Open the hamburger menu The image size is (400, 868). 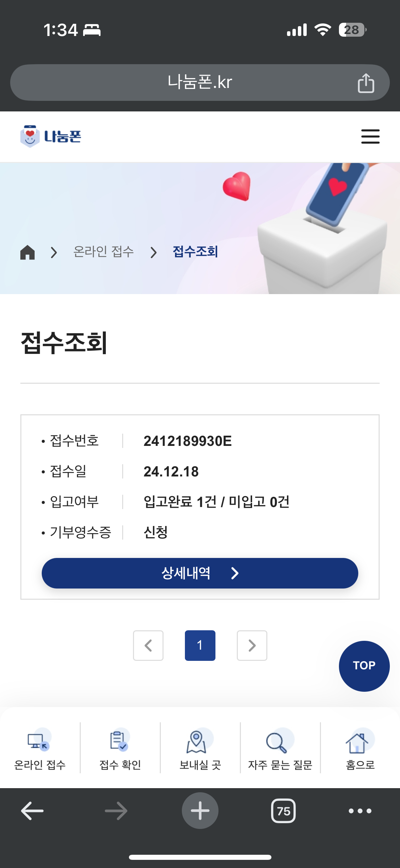coord(370,137)
